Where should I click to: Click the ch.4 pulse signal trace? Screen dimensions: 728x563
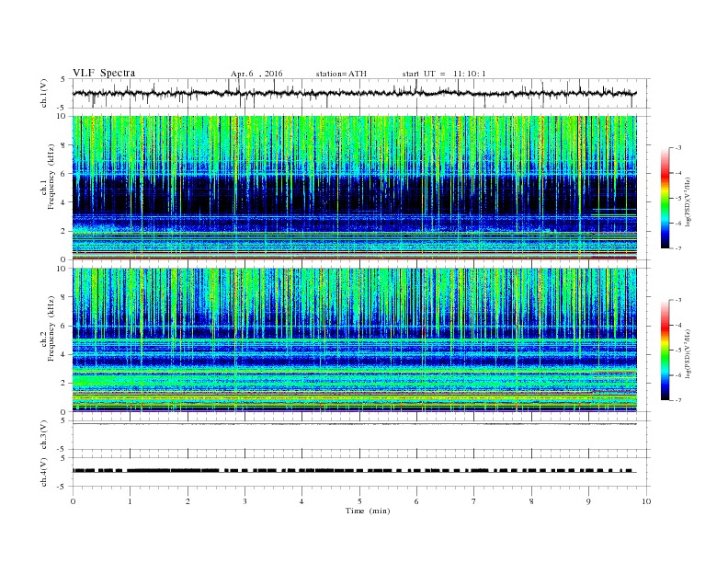[354, 471]
